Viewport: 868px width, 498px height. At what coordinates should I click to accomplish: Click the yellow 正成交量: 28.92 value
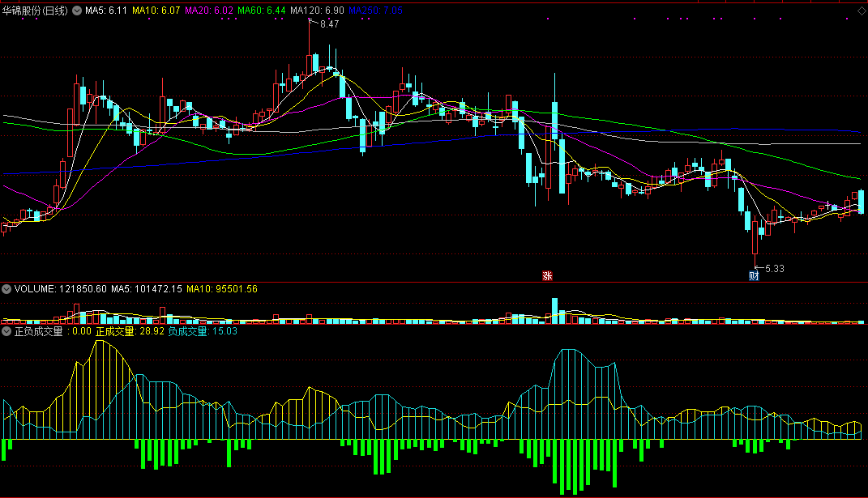[130, 331]
